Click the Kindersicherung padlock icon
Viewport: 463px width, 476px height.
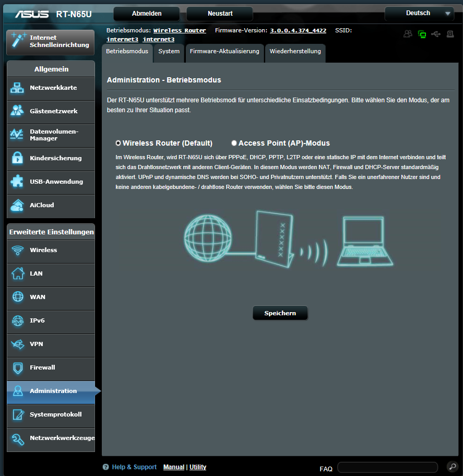coord(17,158)
